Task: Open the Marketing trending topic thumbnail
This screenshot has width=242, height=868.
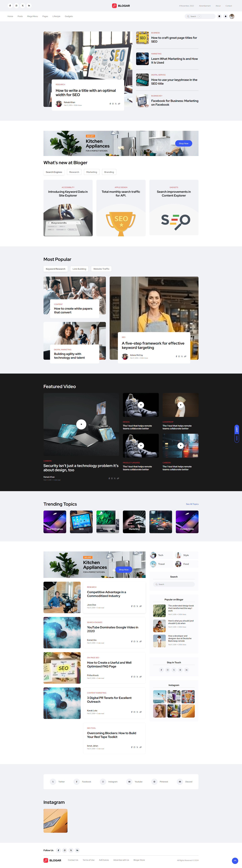Action: pyautogui.click(x=134, y=522)
